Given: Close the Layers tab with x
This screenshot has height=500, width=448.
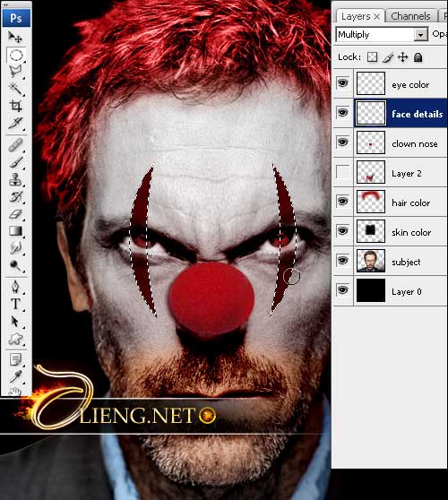Looking at the screenshot, I should (x=377, y=17).
